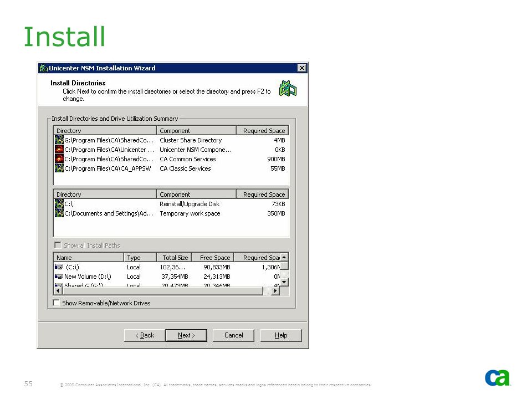Enable Show Removable/Network Drives checkbox
This screenshot has width=532, height=399.
tap(57, 303)
